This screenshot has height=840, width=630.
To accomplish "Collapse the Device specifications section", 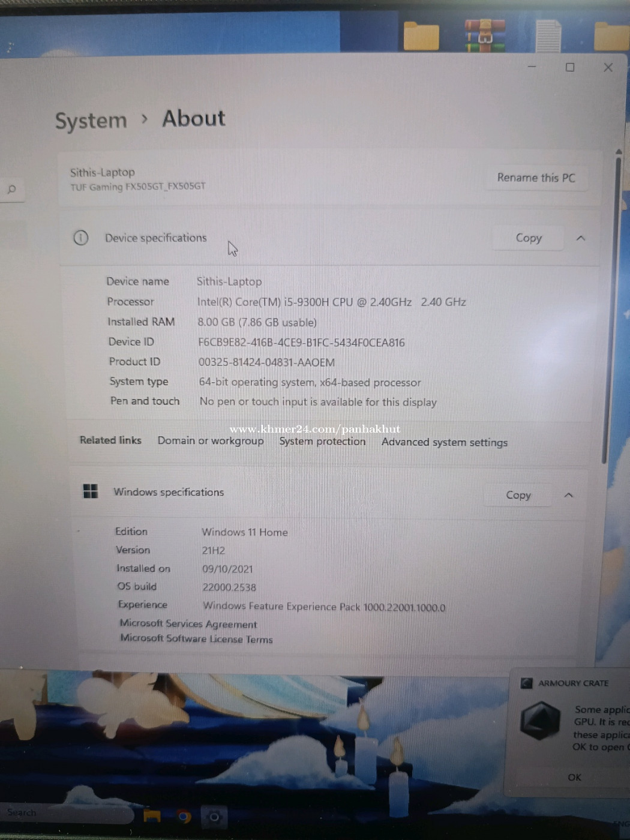I will coord(580,238).
